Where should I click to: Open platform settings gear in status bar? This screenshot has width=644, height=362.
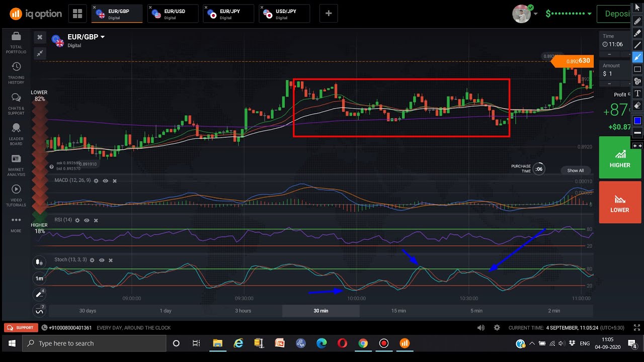[497, 328]
